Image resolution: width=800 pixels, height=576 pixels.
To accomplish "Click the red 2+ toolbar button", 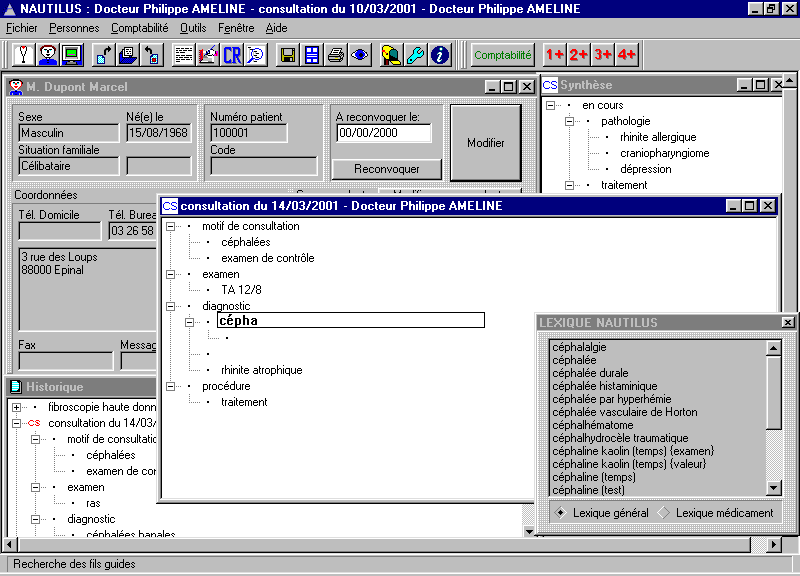I will point(579,55).
